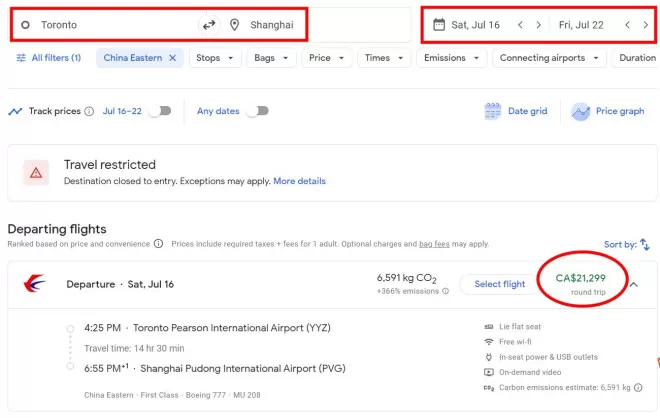This screenshot has height=418, width=660.
Task: Open More details about travel restrictions
Action: (x=300, y=181)
